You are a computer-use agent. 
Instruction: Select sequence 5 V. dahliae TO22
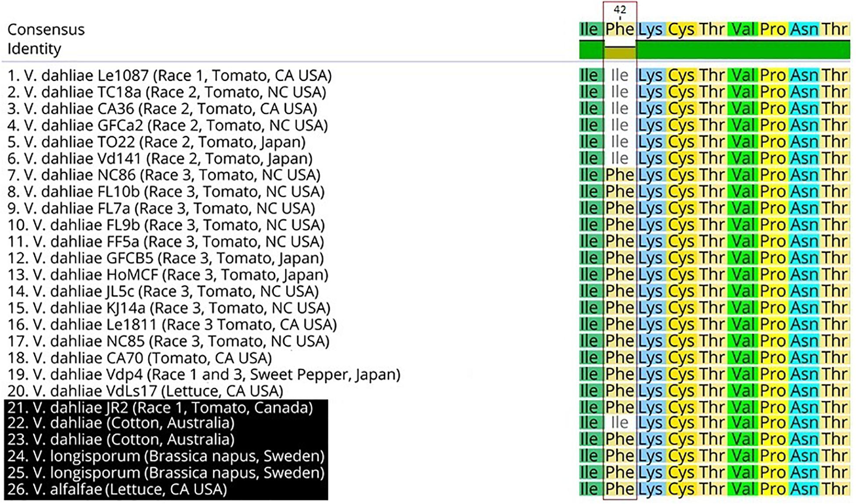click(x=156, y=142)
